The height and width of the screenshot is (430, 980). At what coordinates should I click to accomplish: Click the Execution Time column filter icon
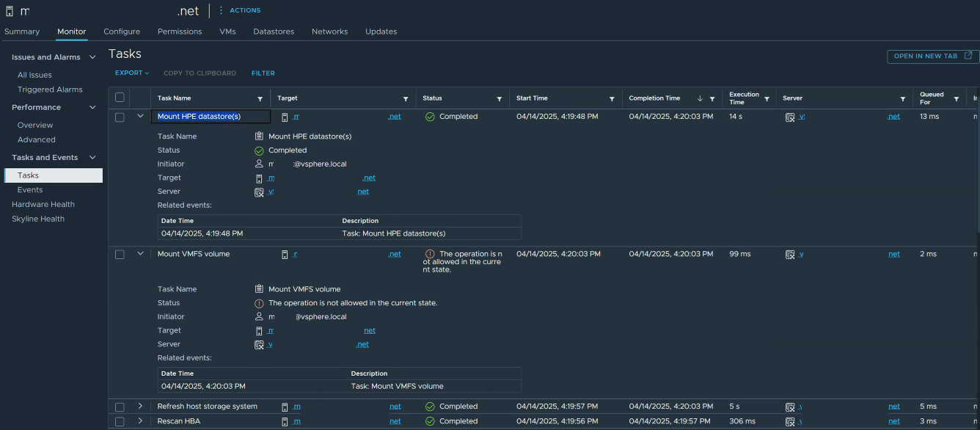pyautogui.click(x=767, y=99)
